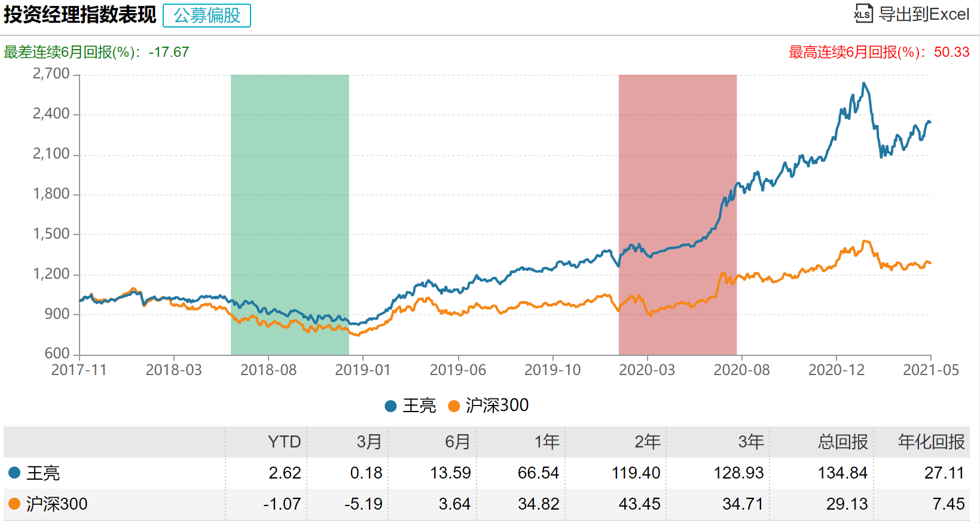Select the 公募偏股 tab button
The width and height of the screenshot is (980, 524).
click(207, 16)
